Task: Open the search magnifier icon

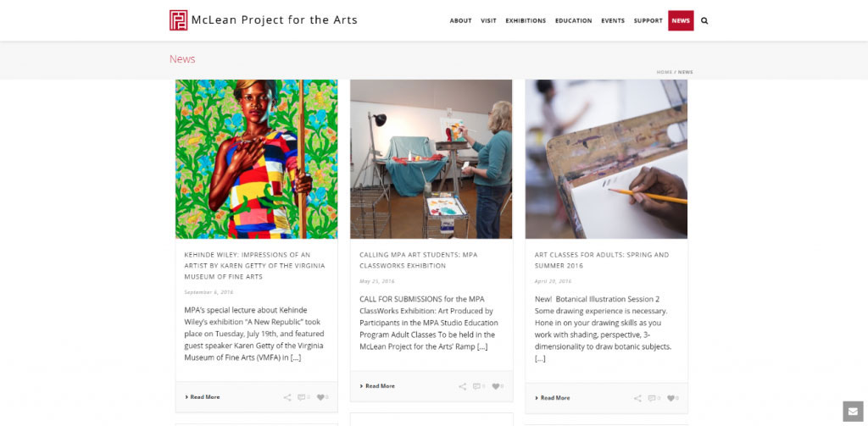Action: pyautogui.click(x=704, y=20)
